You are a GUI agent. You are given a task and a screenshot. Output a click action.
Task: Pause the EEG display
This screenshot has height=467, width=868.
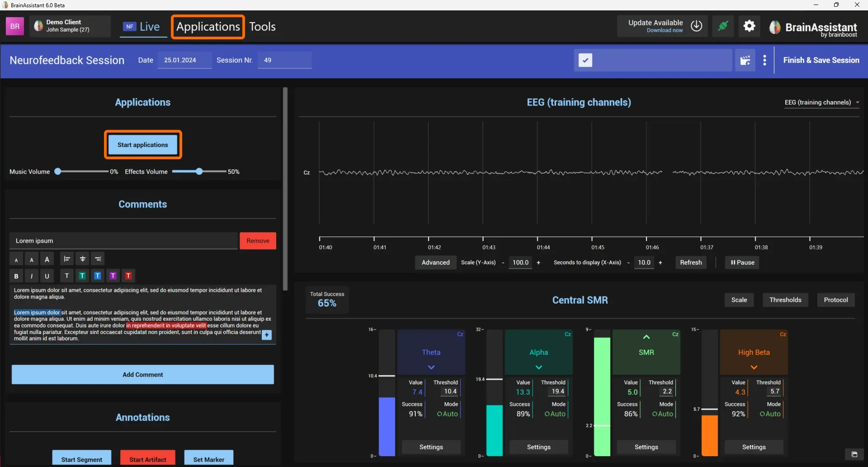click(742, 262)
